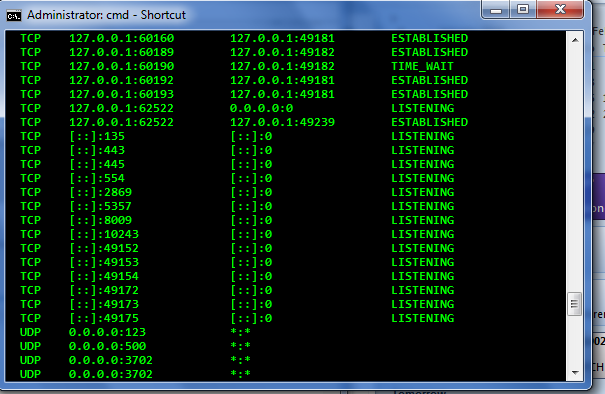Click UDP address 0.0.0.0:123
The height and width of the screenshot is (394, 605).
[x=107, y=332]
